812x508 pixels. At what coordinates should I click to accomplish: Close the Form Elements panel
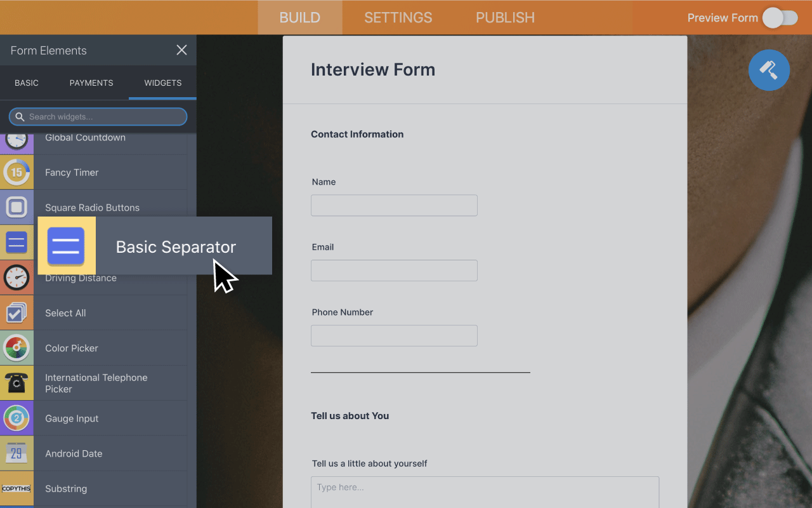pos(181,50)
